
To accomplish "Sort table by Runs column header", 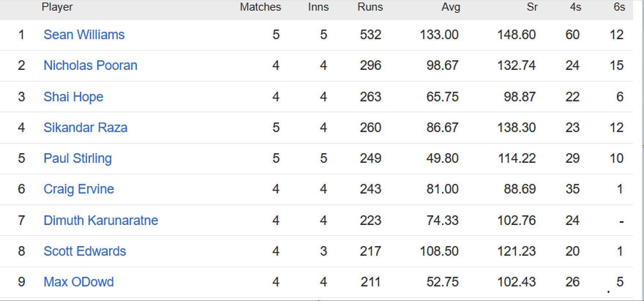I will point(370,7).
